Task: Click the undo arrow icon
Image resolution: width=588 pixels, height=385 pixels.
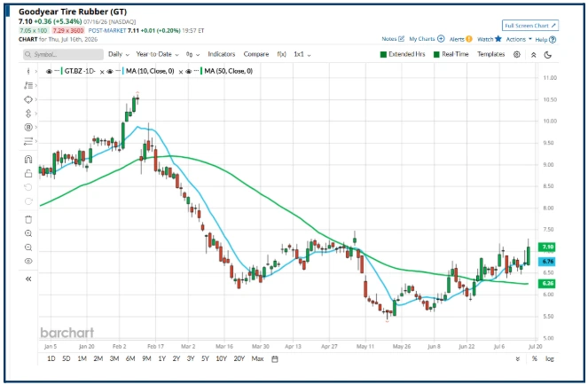Action: 28,187
